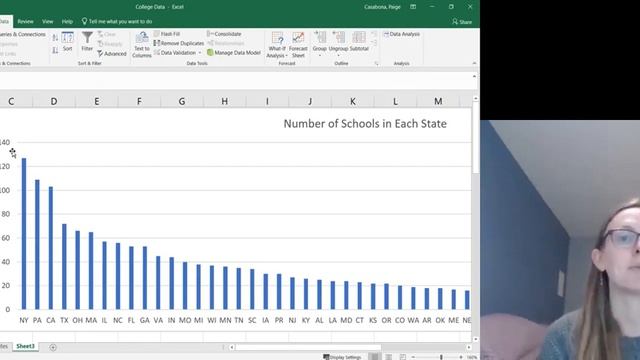Click the vertical scrollbar down arrow
The width and height of the screenshot is (640, 360).
[476, 339]
